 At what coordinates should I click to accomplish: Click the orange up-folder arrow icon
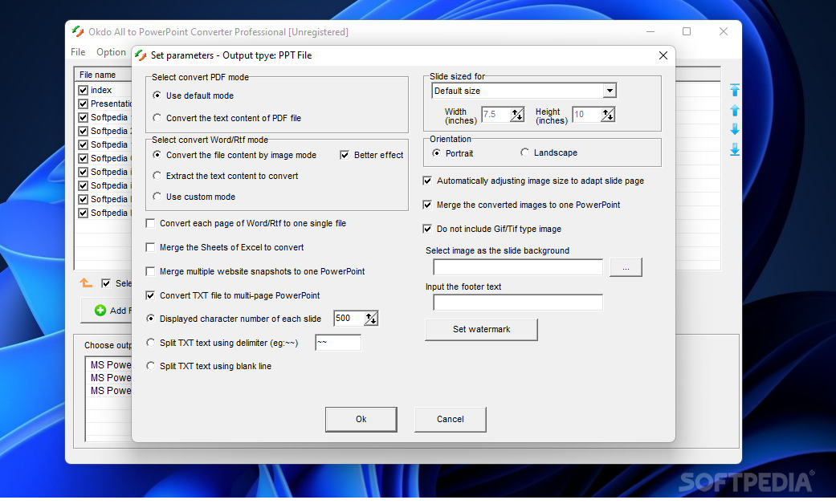tap(86, 283)
